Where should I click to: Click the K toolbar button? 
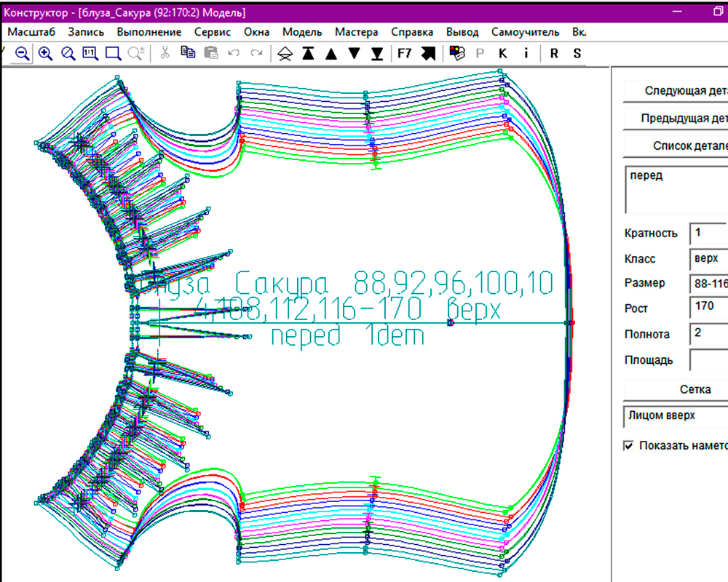tap(503, 53)
